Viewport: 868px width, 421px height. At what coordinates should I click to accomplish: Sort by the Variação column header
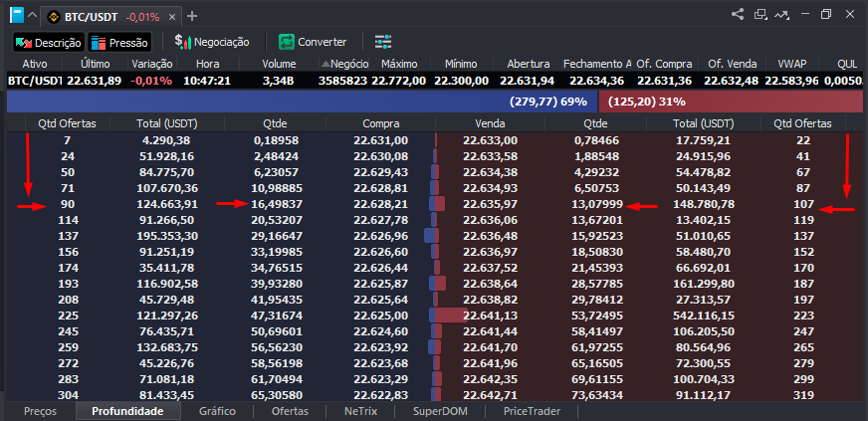click(152, 64)
